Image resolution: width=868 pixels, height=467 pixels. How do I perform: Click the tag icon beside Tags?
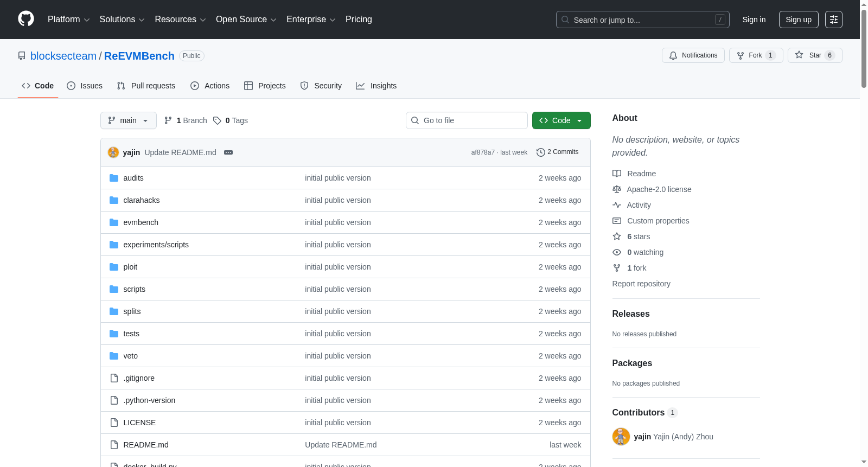point(217,120)
